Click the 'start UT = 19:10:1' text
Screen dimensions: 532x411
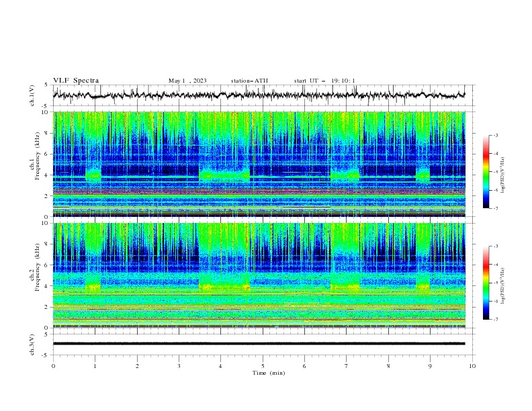click(324, 81)
